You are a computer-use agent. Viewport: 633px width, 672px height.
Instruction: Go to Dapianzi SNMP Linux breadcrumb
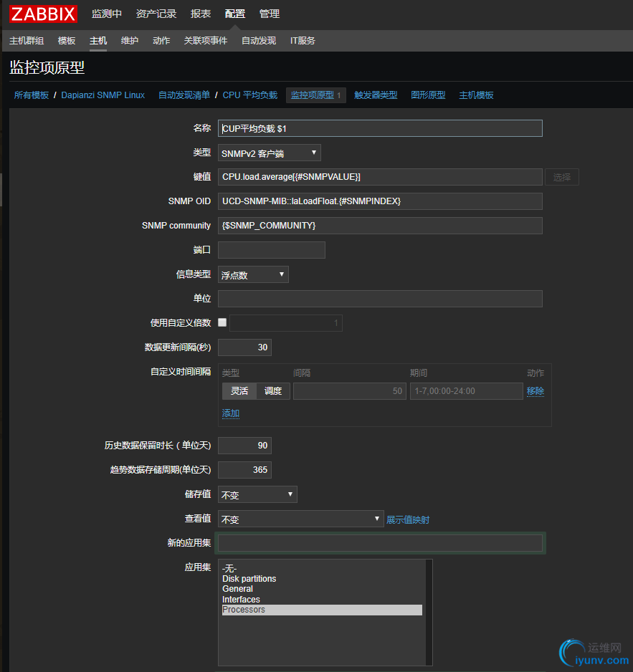(x=103, y=95)
